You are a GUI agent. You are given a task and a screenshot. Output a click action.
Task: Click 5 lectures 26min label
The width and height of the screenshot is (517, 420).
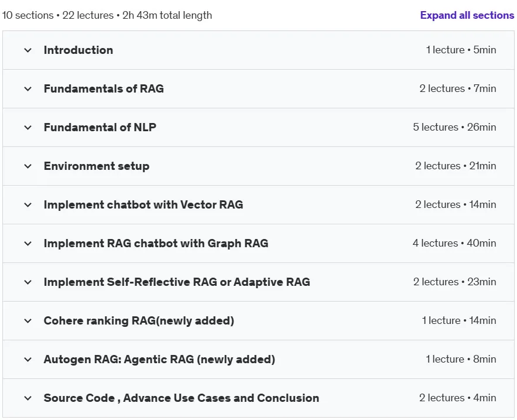[x=455, y=127]
